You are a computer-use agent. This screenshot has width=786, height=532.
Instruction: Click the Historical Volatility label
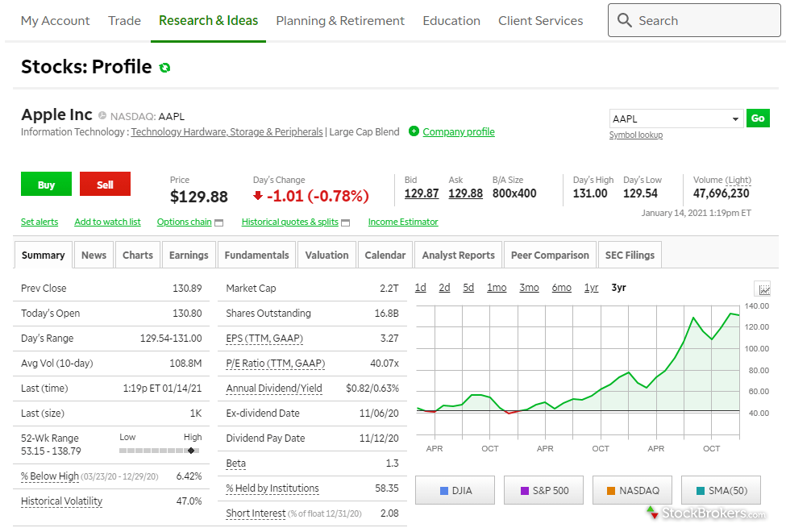pyautogui.click(x=61, y=501)
